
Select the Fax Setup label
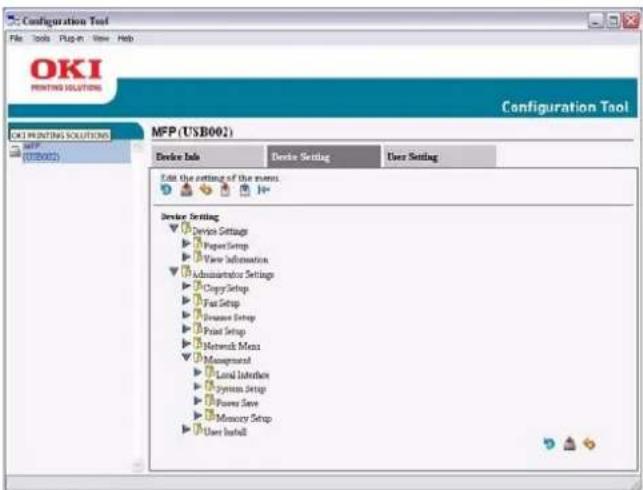[x=221, y=303]
